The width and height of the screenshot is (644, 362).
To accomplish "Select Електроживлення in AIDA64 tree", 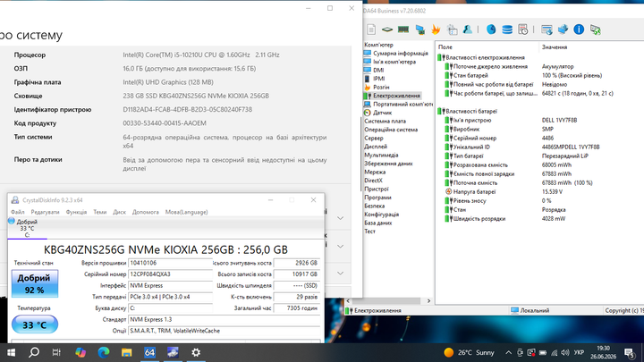I will [396, 96].
